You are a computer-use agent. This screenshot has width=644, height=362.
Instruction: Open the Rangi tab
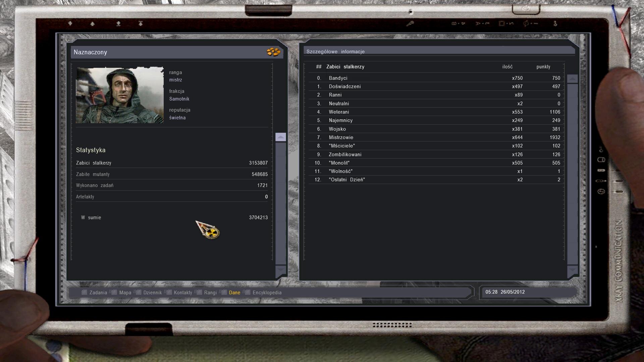(210, 293)
